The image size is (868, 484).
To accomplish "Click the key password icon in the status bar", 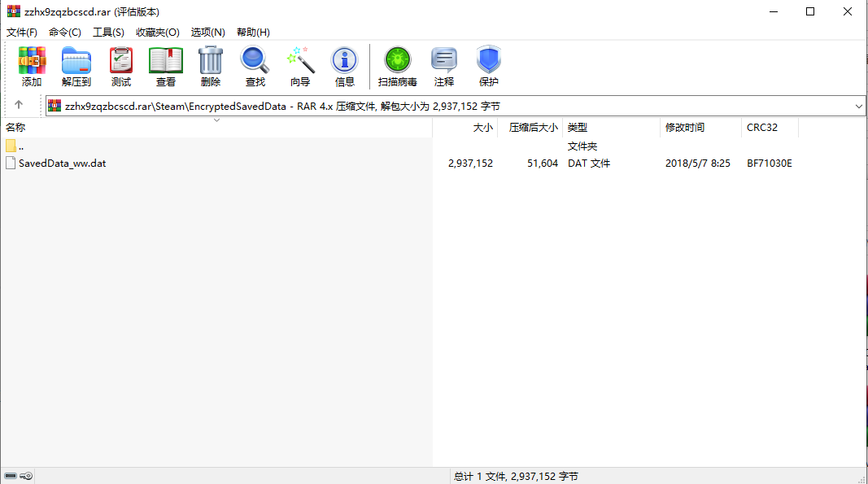I will 26,476.
